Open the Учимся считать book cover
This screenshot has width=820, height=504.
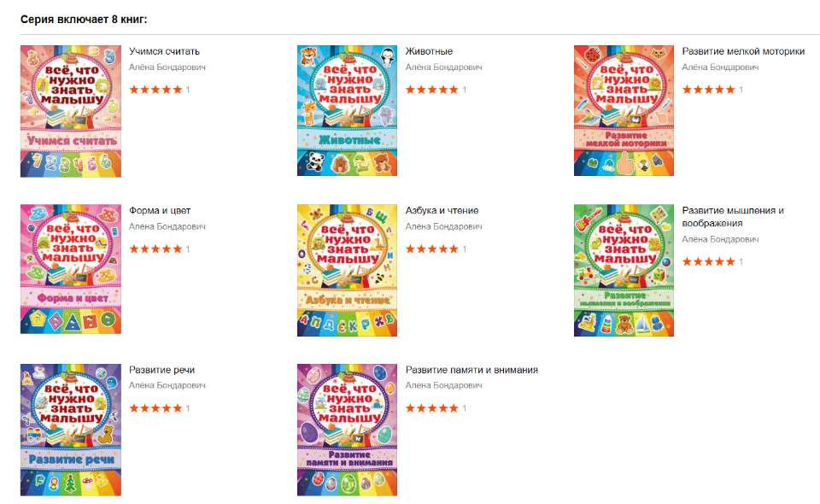tap(71, 111)
